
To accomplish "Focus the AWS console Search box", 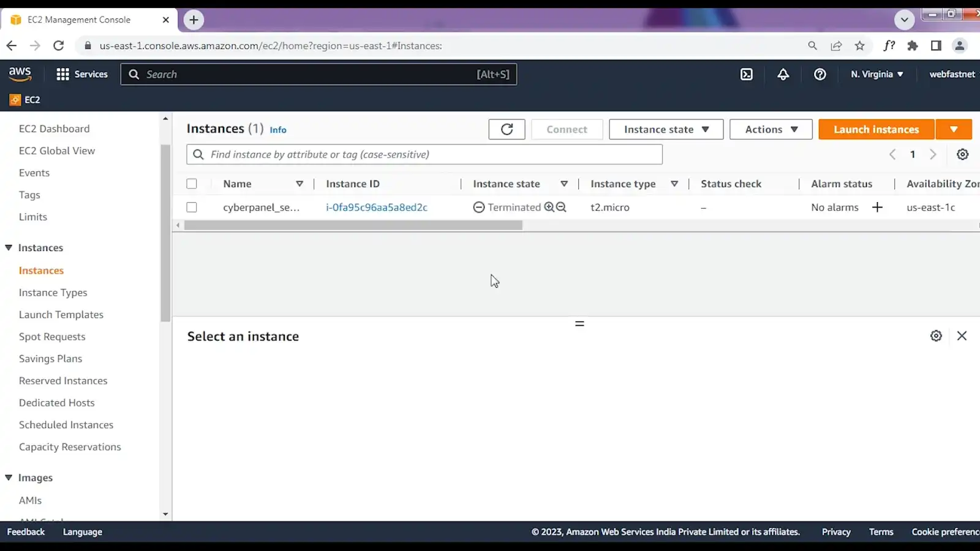I will (318, 74).
